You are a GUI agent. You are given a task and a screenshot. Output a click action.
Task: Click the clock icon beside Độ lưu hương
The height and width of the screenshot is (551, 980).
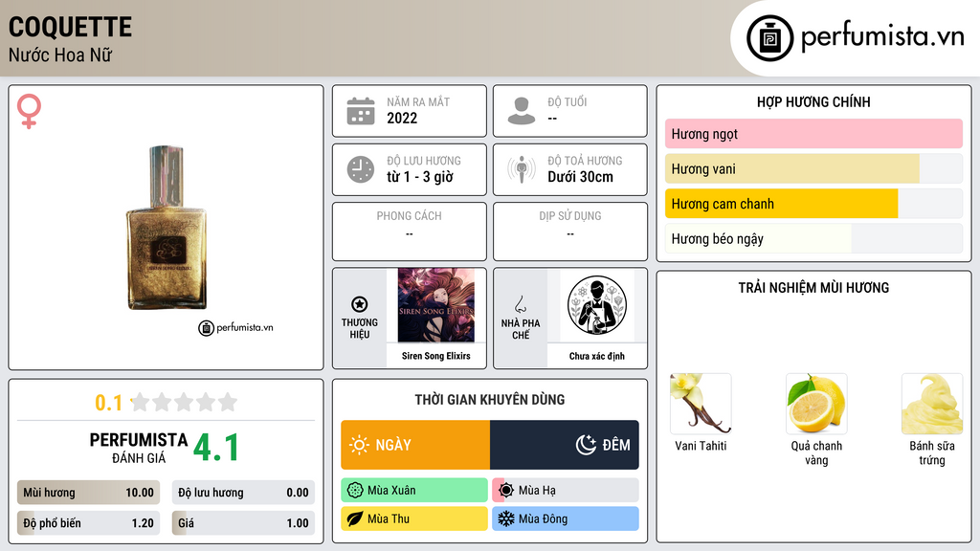pos(361,169)
